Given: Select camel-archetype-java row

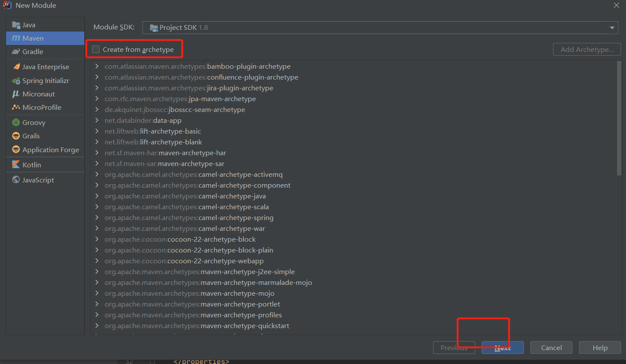Looking at the screenshot, I should tap(355, 196).
